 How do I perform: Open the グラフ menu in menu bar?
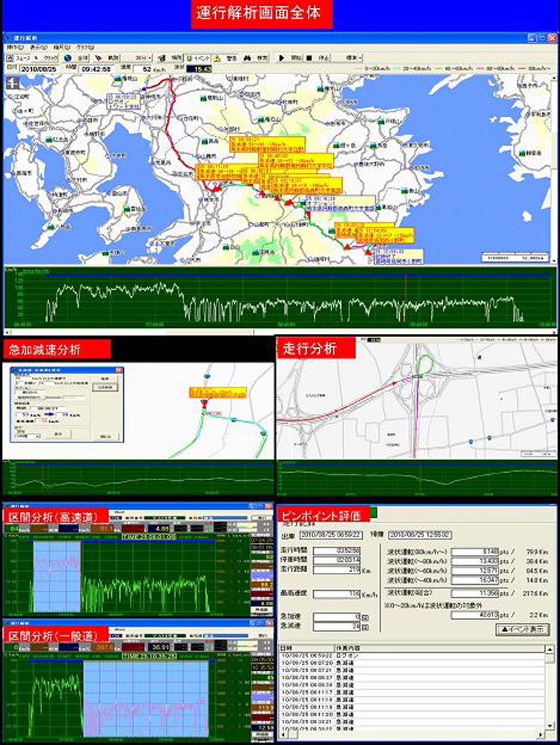point(83,47)
